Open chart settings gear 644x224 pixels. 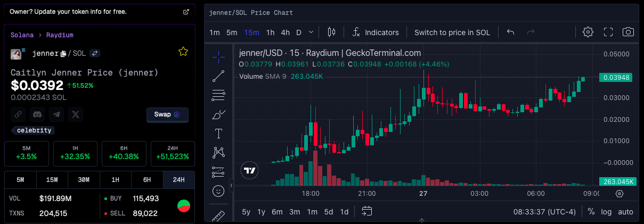click(x=588, y=32)
